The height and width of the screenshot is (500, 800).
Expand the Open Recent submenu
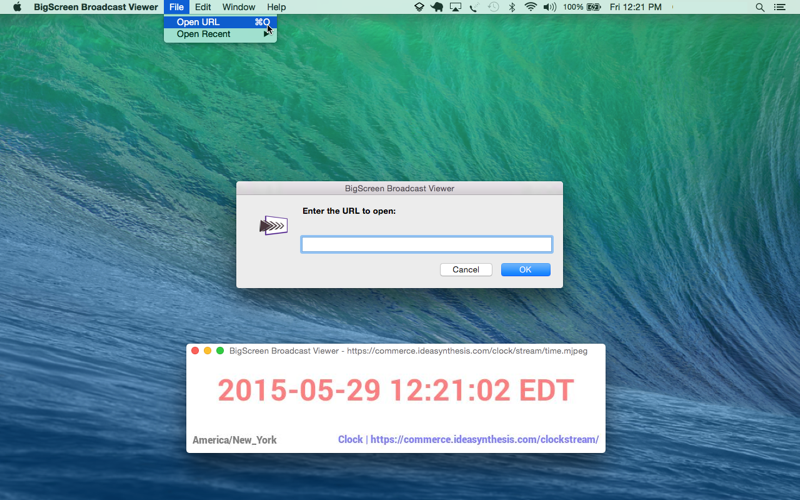[x=220, y=34]
